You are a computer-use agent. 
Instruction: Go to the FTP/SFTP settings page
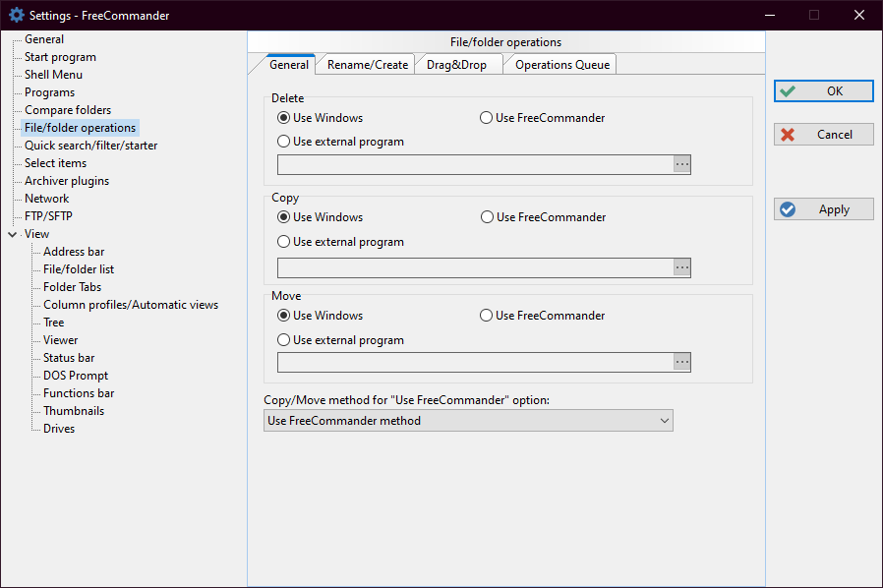tap(48, 216)
